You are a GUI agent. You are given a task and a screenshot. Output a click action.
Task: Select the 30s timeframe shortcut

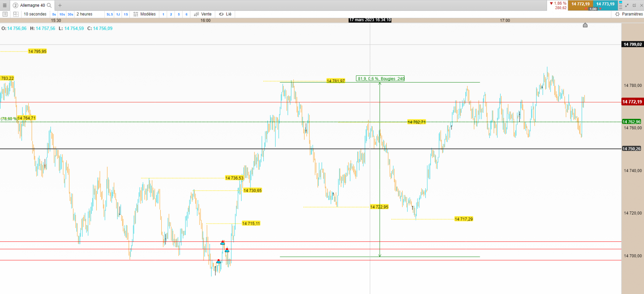70,14
